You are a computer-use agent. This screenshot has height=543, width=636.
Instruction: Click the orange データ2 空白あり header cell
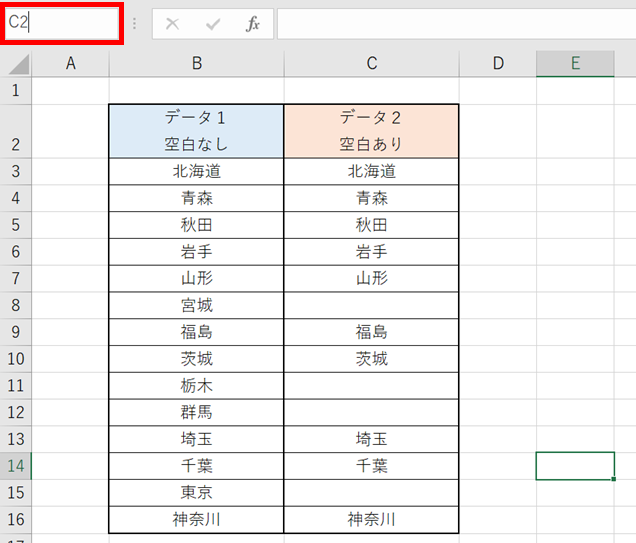[x=371, y=131]
